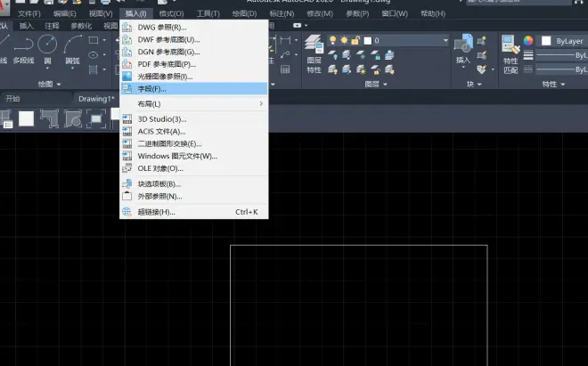Choose External References (外部参照) menu item
This screenshot has height=366, width=588.
coord(193,196)
